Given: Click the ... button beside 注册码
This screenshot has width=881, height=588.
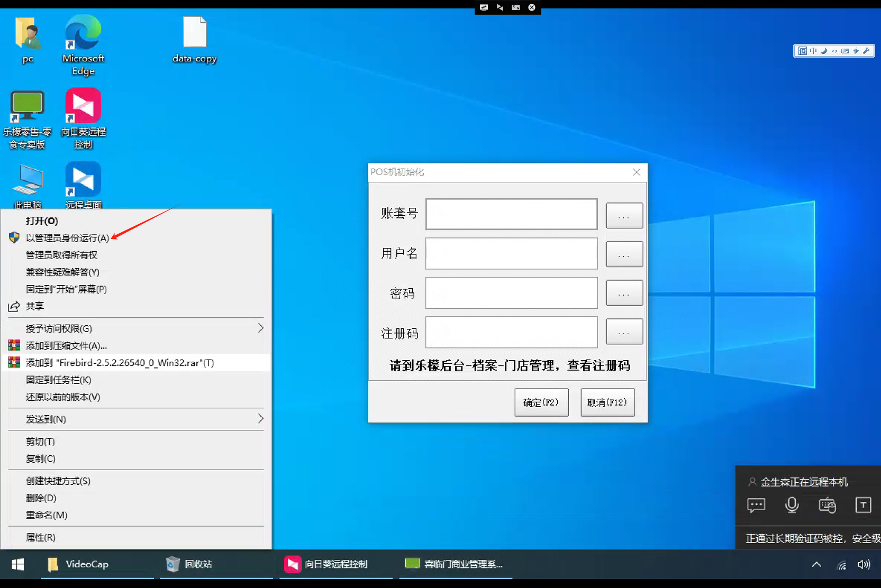Looking at the screenshot, I should click(x=624, y=332).
